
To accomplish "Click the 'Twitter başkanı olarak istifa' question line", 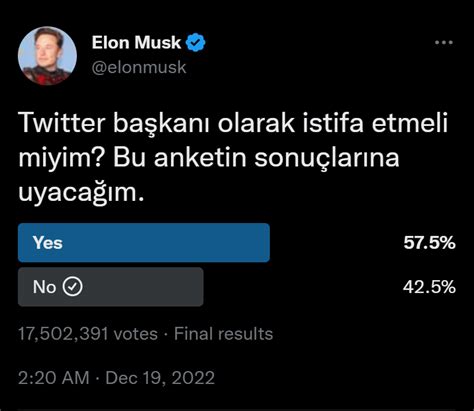I will pos(191,124).
